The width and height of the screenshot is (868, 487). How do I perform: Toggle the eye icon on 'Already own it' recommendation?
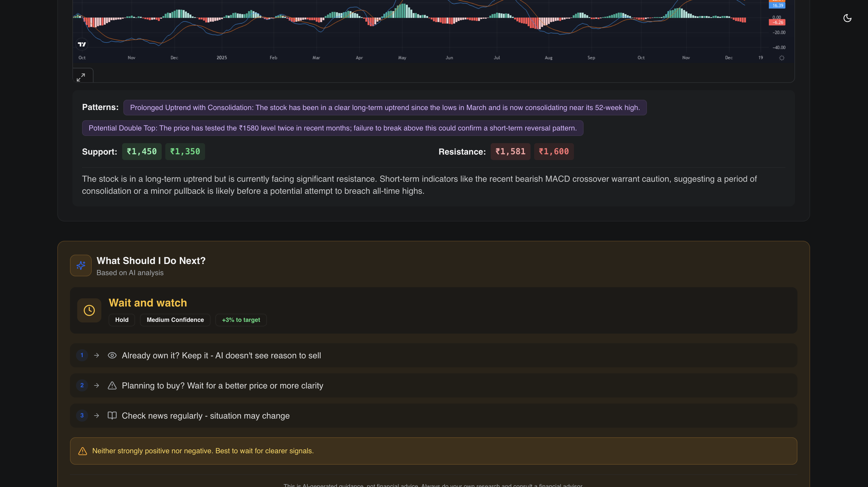click(x=112, y=355)
